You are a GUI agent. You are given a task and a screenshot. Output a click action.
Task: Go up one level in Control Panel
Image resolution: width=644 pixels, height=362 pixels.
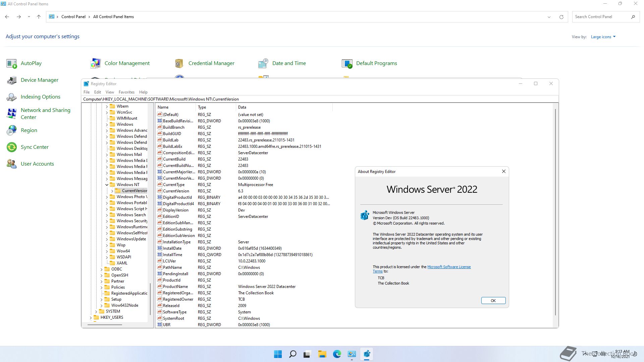[x=39, y=17]
